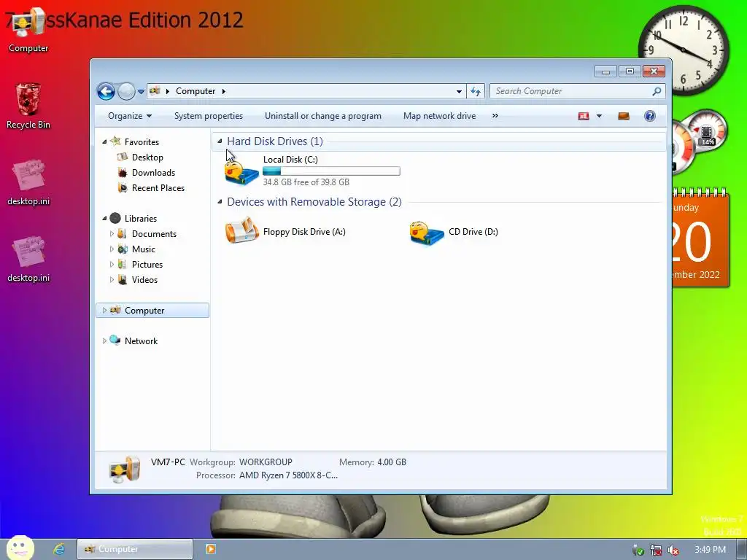Select Favorites in the navigation pane
747x560 pixels.
point(142,142)
